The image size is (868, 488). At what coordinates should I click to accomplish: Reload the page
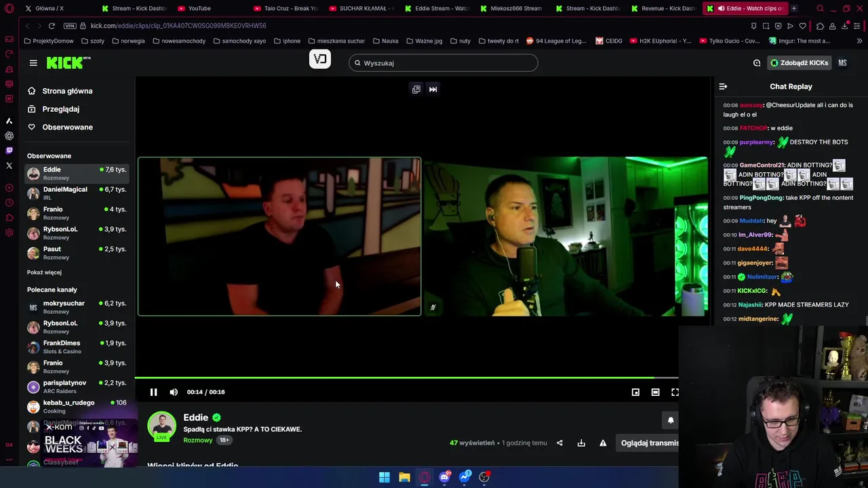coord(52,26)
